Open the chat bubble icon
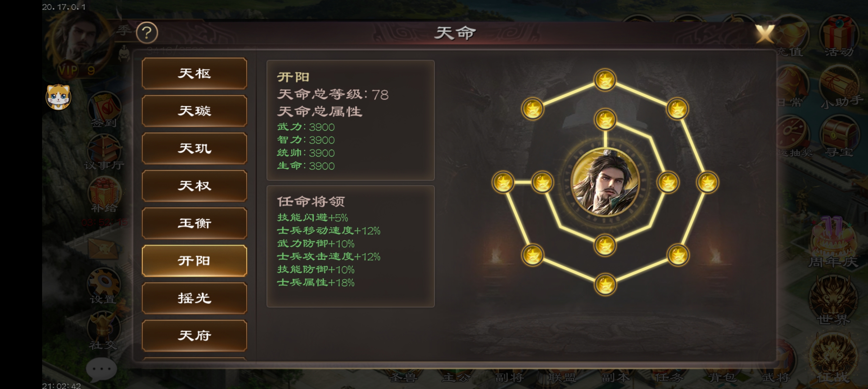Screen dimensions: 868x389 (101, 370)
